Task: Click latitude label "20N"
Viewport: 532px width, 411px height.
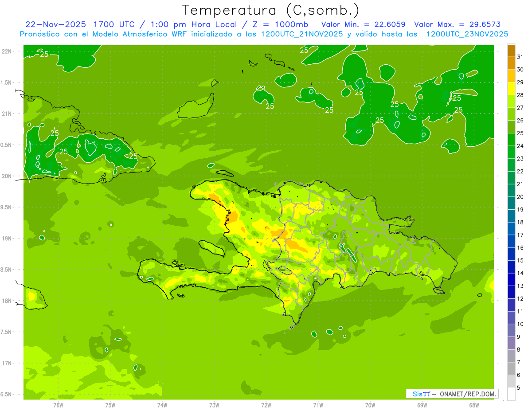Action: pos(7,176)
